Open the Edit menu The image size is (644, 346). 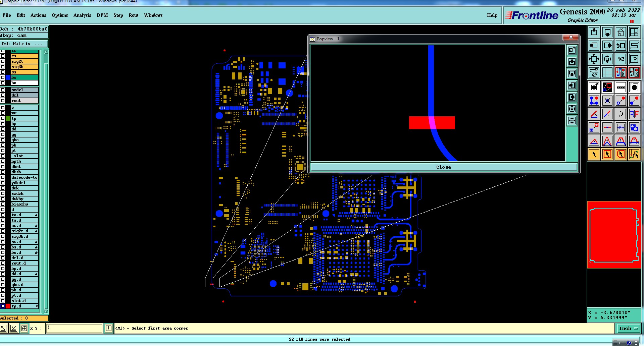[21, 15]
